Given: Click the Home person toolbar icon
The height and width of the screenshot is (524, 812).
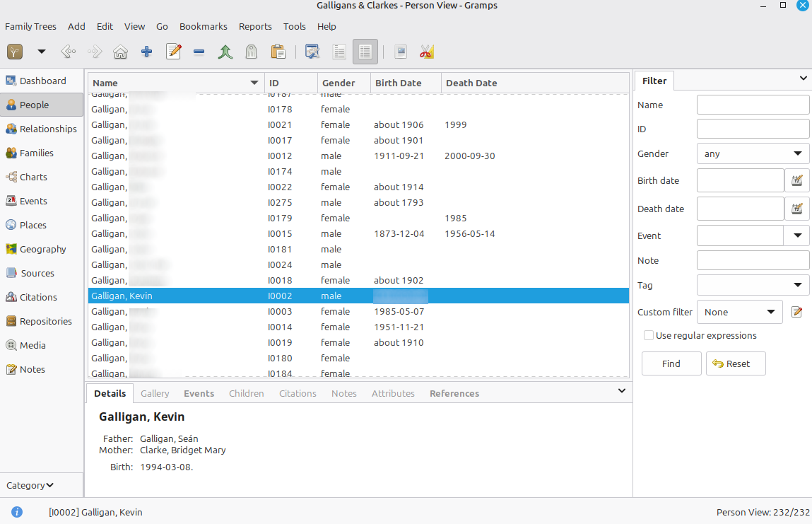Looking at the screenshot, I should click(121, 52).
